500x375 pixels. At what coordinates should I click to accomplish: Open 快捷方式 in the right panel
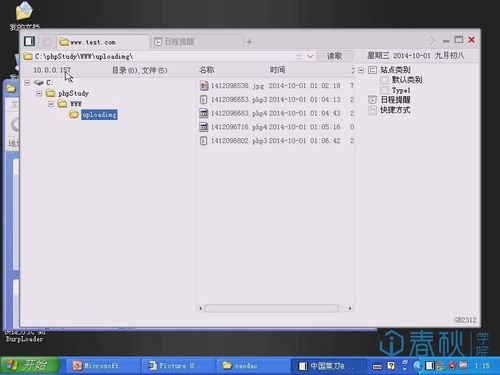point(395,110)
